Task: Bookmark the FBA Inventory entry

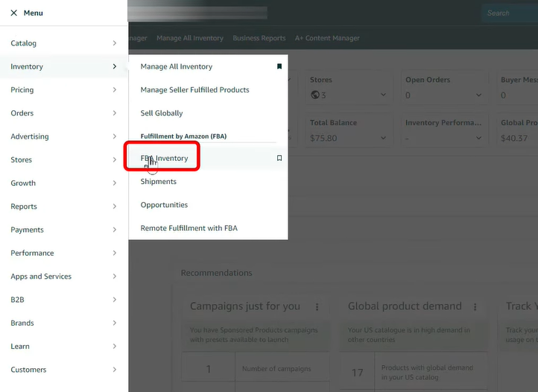Action: (x=279, y=158)
